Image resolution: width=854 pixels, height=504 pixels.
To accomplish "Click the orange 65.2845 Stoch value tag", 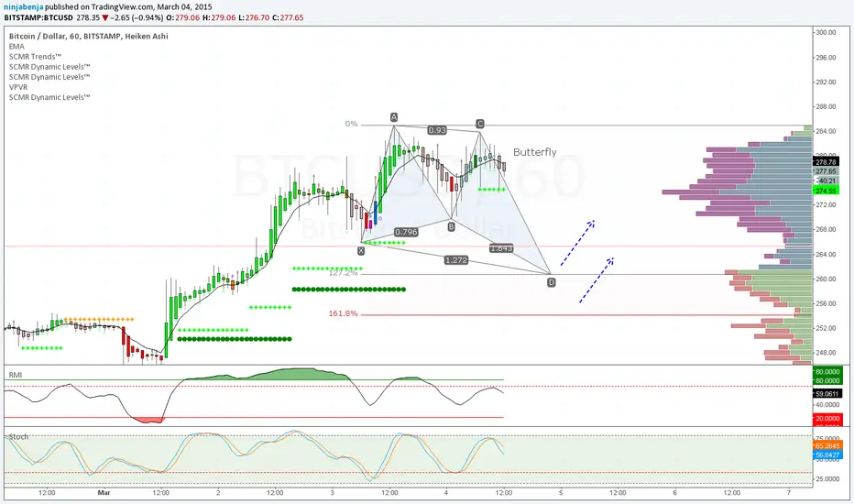I will pos(827,445).
